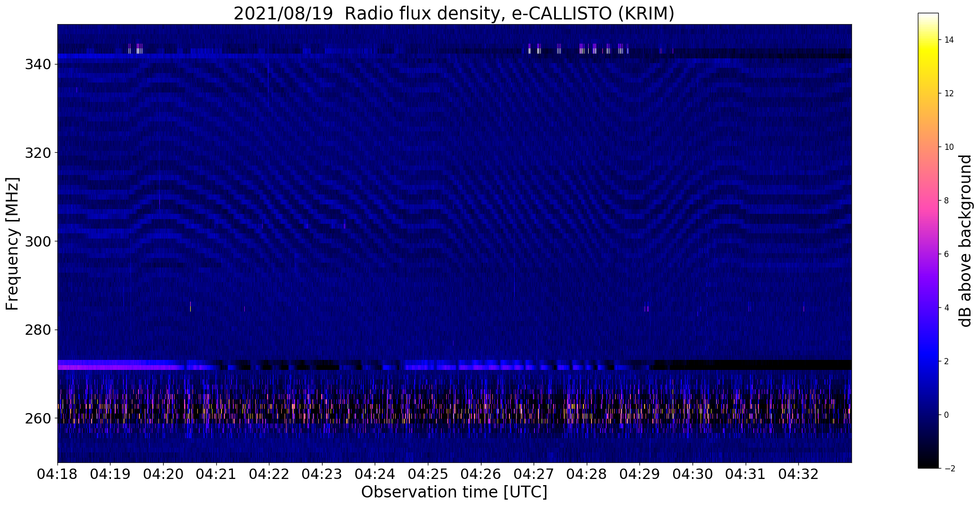Click the colorbar tick label 0
This screenshot has width=980, height=506.
point(947,415)
